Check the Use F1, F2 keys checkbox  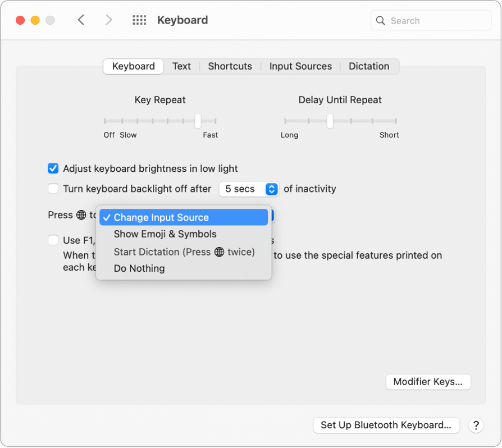coord(53,240)
